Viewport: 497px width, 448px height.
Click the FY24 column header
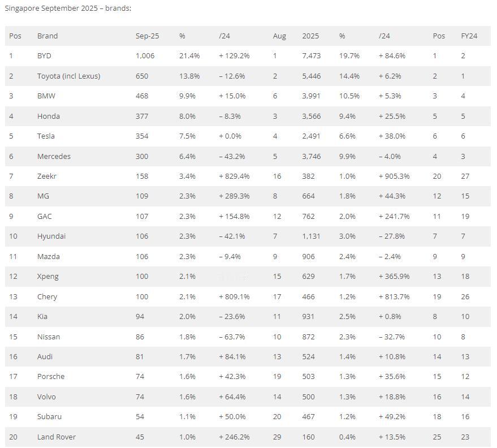(x=469, y=36)
